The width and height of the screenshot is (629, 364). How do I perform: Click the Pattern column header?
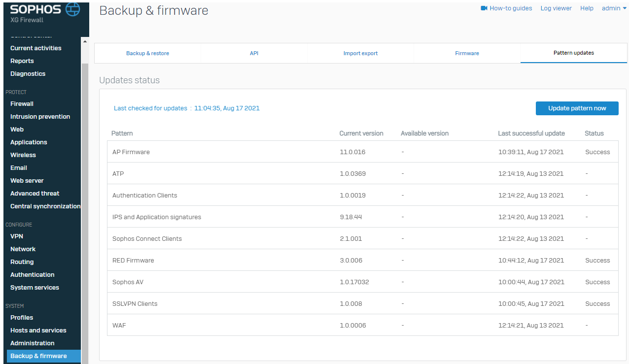click(122, 133)
